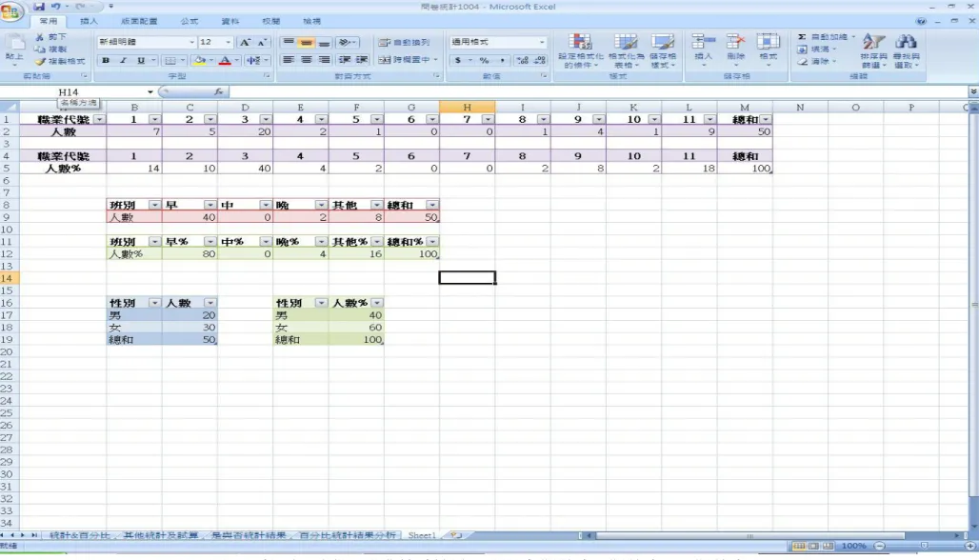This screenshot has height=560, width=979.
Task: Open filter dropdown on 人數% in row 16
Action: click(x=376, y=303)
